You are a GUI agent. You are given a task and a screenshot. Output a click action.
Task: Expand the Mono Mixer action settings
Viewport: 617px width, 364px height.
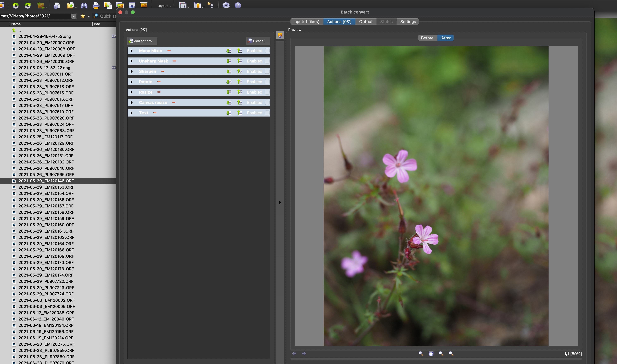131,51
